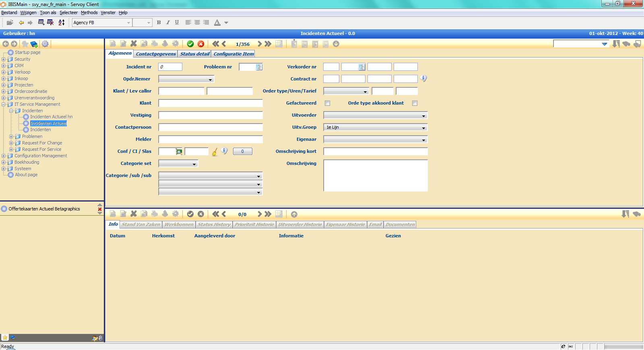Open the Eigenaar dropdown
644x350 pixels.
376,139
